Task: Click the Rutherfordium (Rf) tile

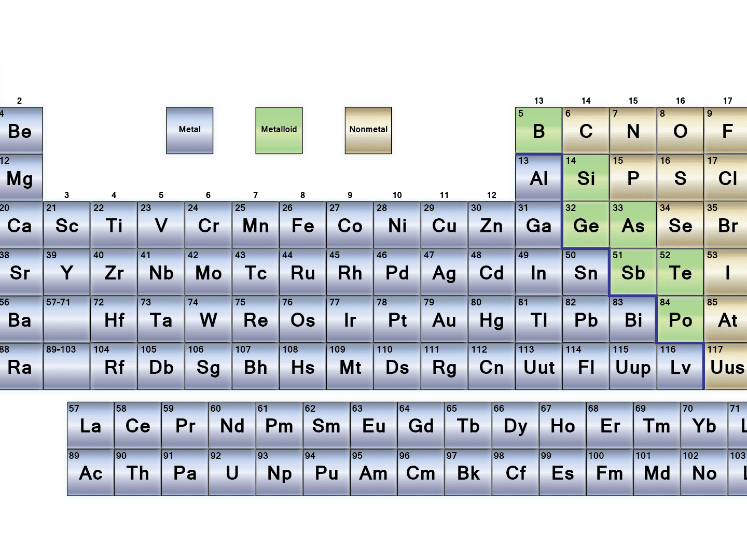Action: pyautogui.click(x=114, y=367)
